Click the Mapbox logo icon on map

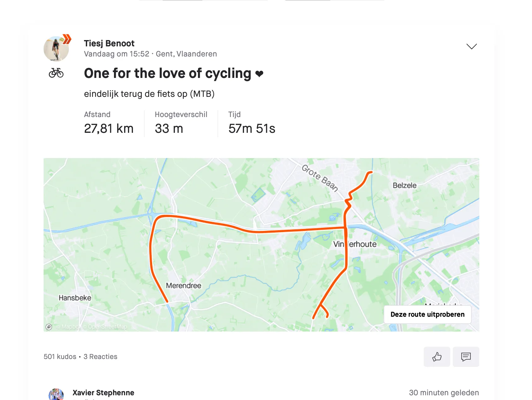pyautogui.click(x=49, y=327)
